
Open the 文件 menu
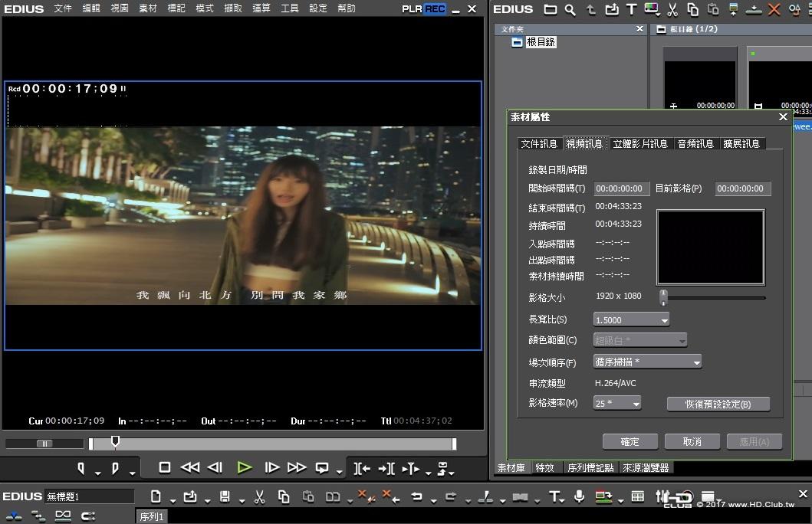[63, 8]
